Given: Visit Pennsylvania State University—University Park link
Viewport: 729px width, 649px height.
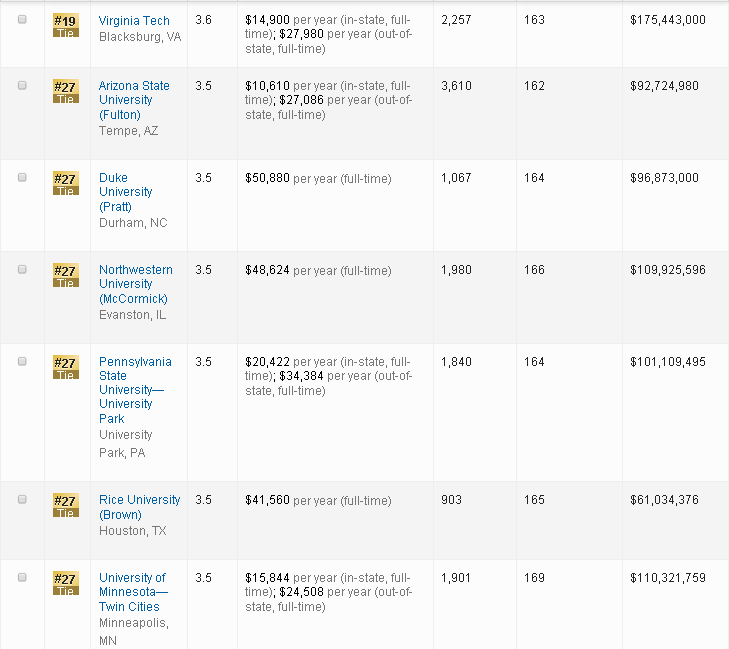Looking at the screenshot, I should pyautogui.click(x=134, y=390).
